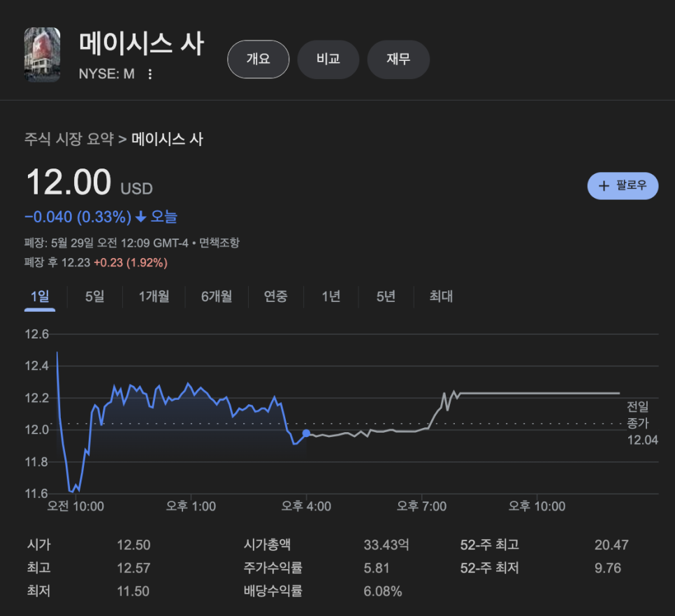The width and height of the screenshot is (675, 616).
Task: Select the 개요 tab button
Action: pyautogui.click(x=259, y=59)
